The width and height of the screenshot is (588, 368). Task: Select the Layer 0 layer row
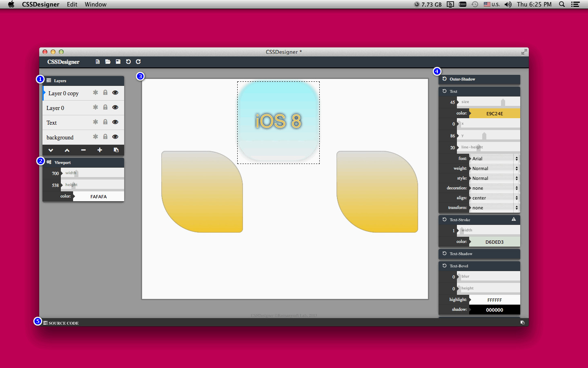tap(83, 108)
